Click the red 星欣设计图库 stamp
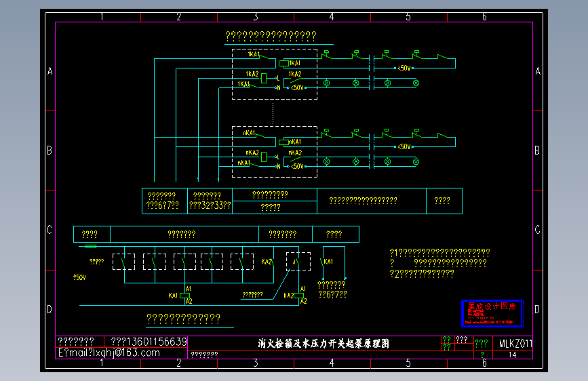Image resolution: width=588 pixels, height=381 pixels. coord(492,313)
